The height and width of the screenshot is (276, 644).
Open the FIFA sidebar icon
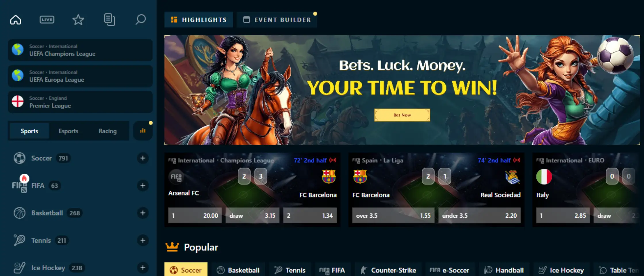tap(20, 185)
